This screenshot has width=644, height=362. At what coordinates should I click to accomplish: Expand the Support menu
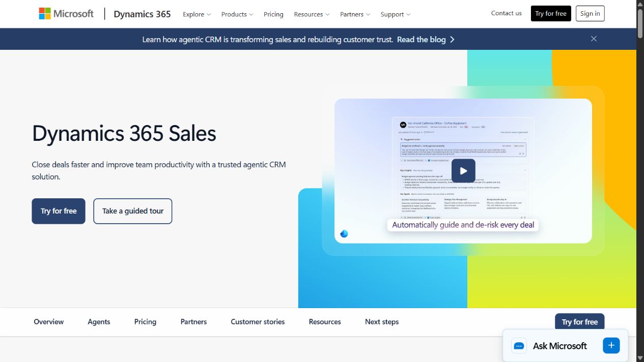click(x=396, y=14)
